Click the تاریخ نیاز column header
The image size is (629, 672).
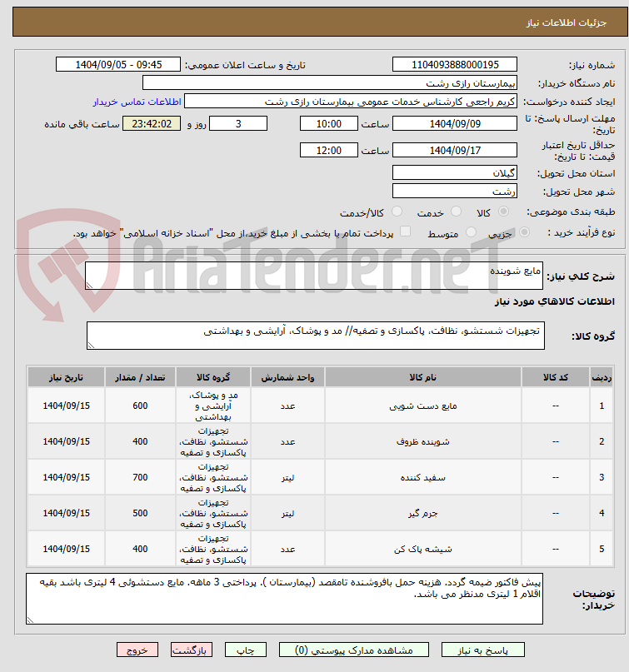(x=66, y=377)
